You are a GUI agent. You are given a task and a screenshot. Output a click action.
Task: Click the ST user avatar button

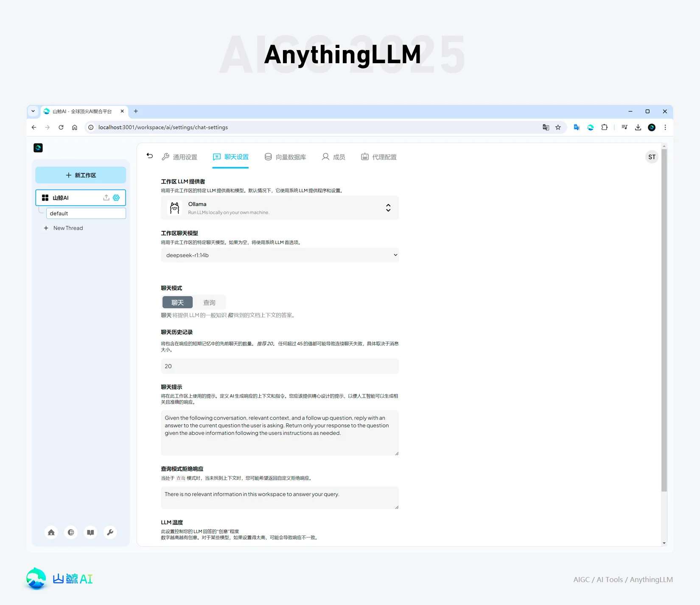click(x=652, y=157)
